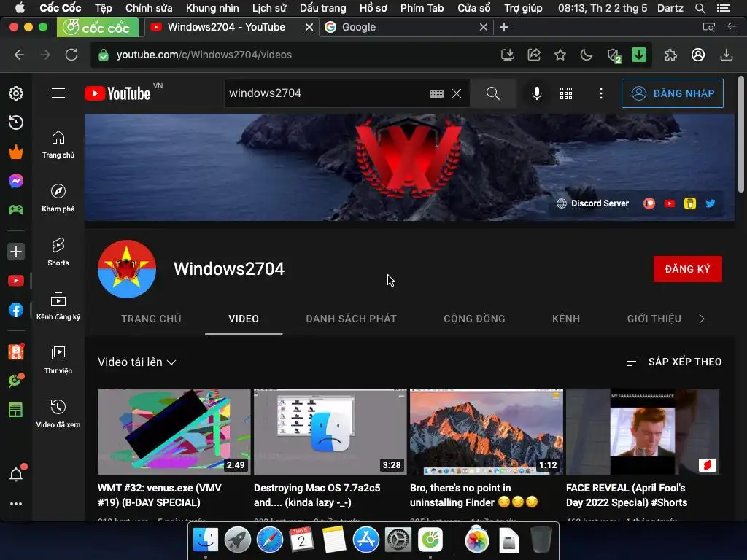Switch to TRANG CHỦ channel tab

[151, 319]
